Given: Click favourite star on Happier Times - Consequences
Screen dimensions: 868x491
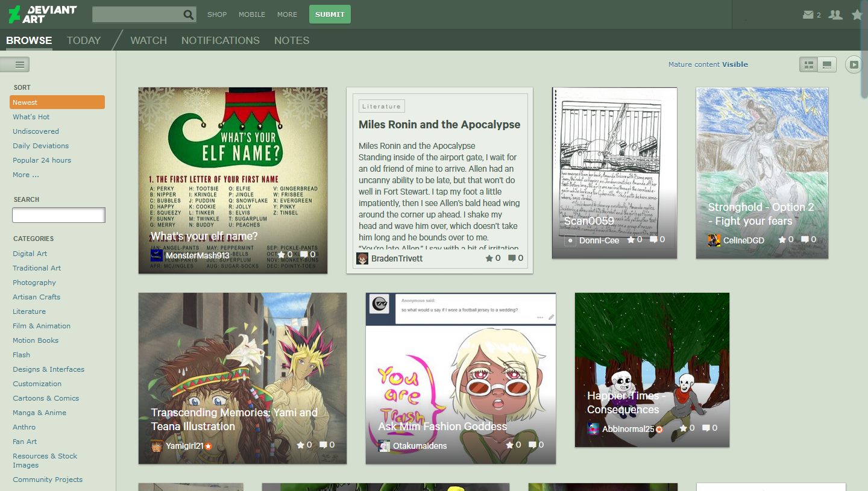Looking at the screenshot, I should point(683,428).
